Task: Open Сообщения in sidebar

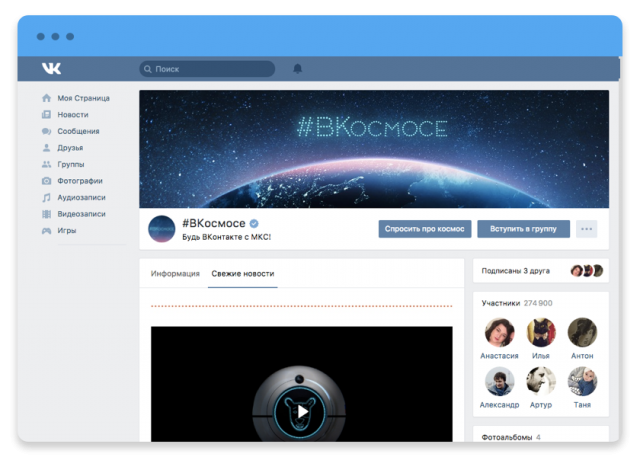Action: click(78, 131)
